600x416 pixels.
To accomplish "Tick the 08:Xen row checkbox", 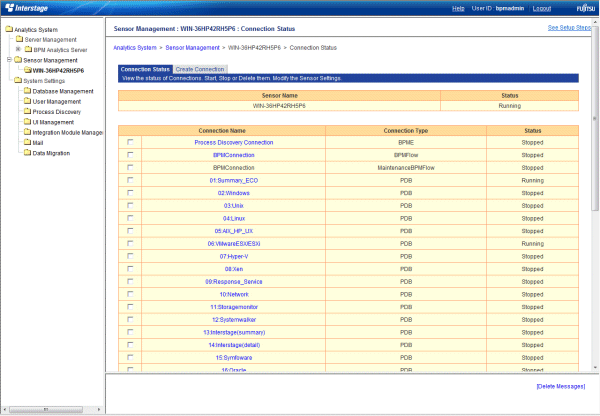I will click(x=130, y=269).
